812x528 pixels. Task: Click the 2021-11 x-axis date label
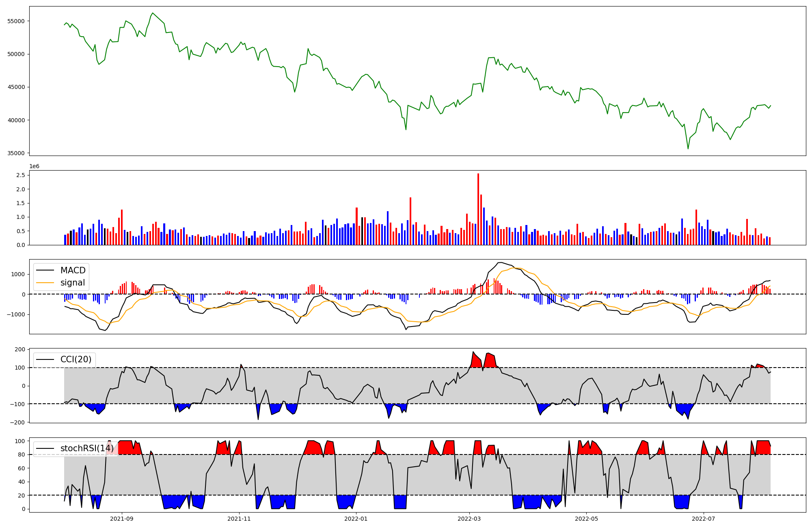(x=239, y=519)
